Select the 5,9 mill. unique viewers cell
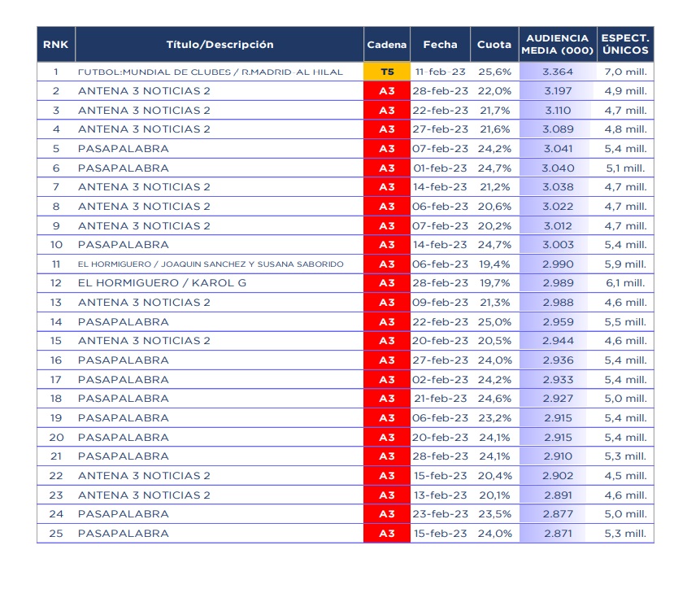The image size is (700, 589). 625,264
